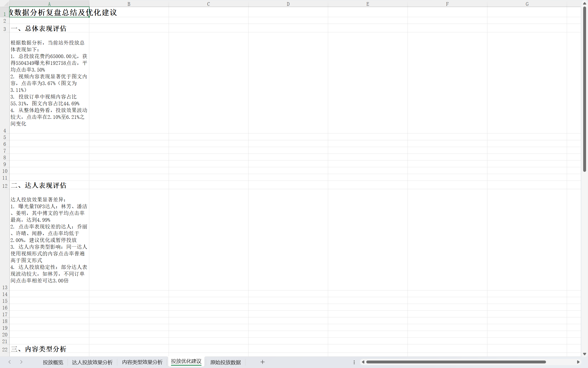Add a new sheet with plus icon
This screenshot has height=368, width=588.
point(262,362)
